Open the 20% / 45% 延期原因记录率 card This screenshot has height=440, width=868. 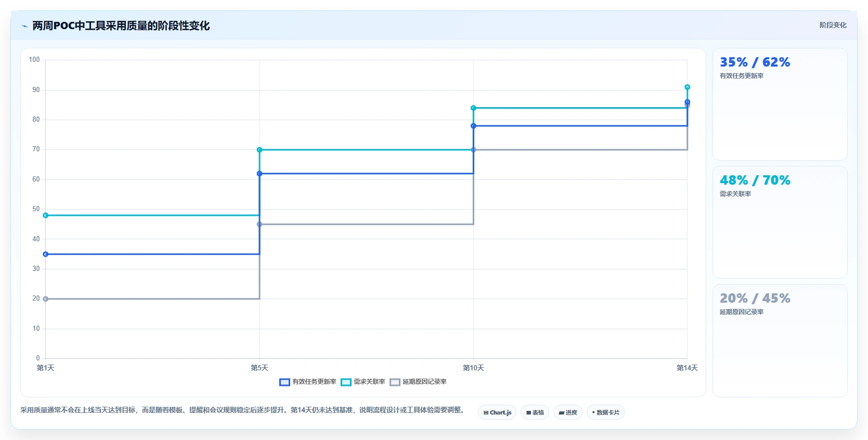[x=780, y=340]
